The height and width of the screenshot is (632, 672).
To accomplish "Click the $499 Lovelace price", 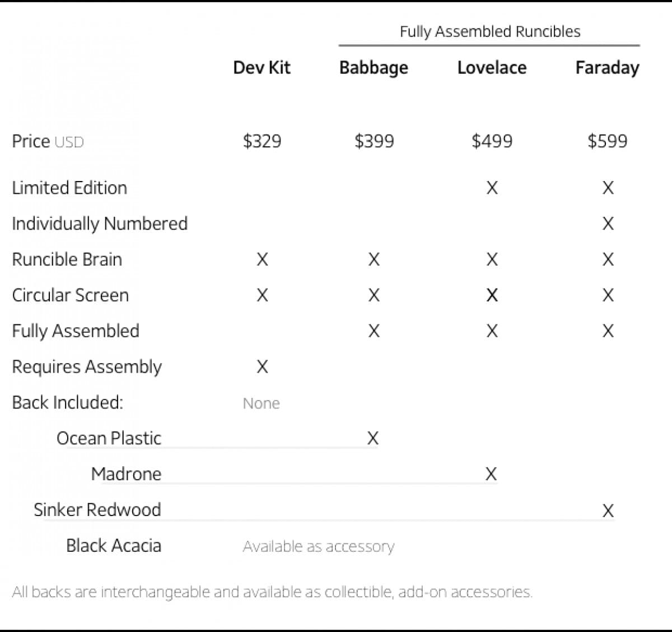I will click(x=492, y=141).
